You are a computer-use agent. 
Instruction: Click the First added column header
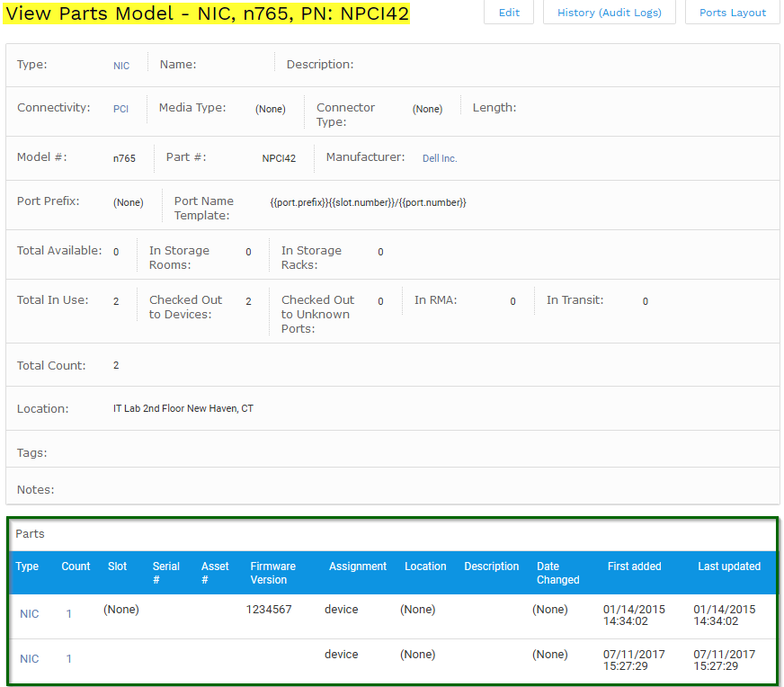point(634,567)
